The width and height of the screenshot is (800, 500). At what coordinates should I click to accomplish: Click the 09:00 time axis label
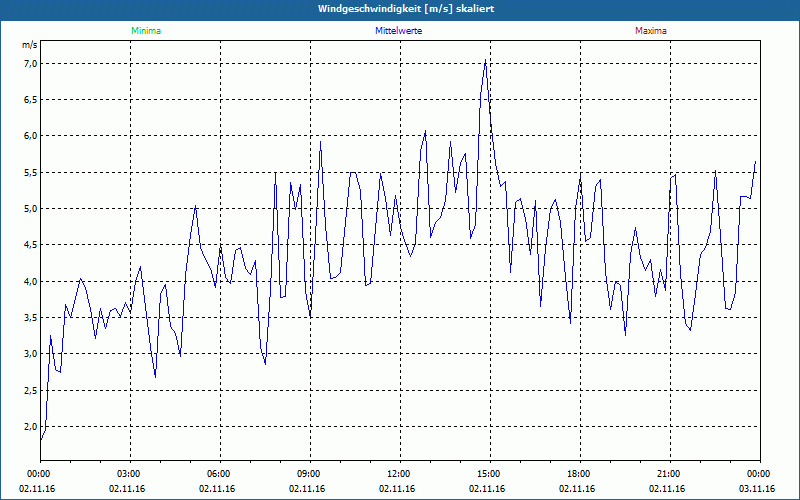tap(311, 474)
